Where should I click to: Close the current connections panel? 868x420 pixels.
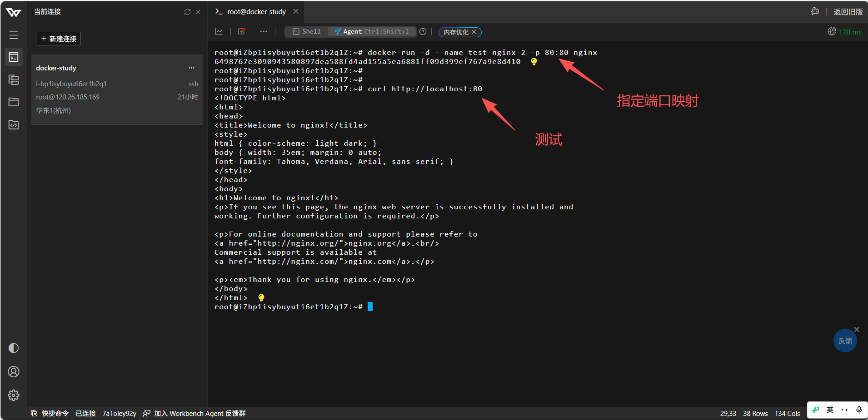(198, 12)
